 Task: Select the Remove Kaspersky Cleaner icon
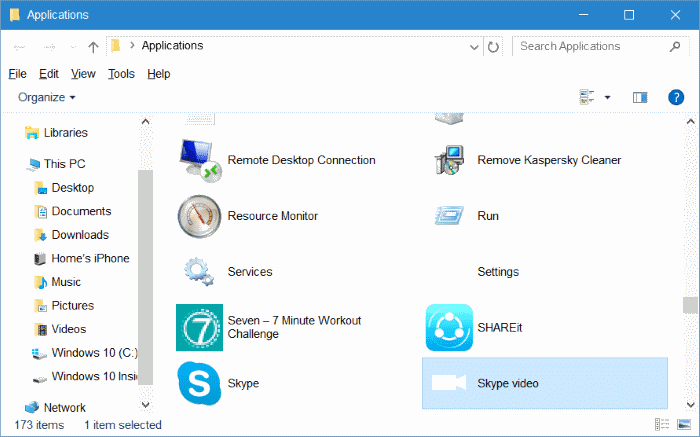pyautogui.click(x=449, y=160)
